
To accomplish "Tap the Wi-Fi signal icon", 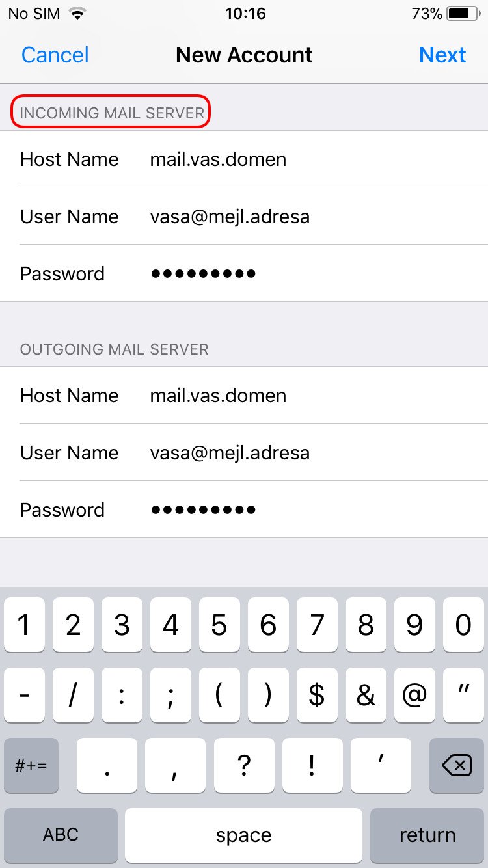I will [x=78, y=14].
